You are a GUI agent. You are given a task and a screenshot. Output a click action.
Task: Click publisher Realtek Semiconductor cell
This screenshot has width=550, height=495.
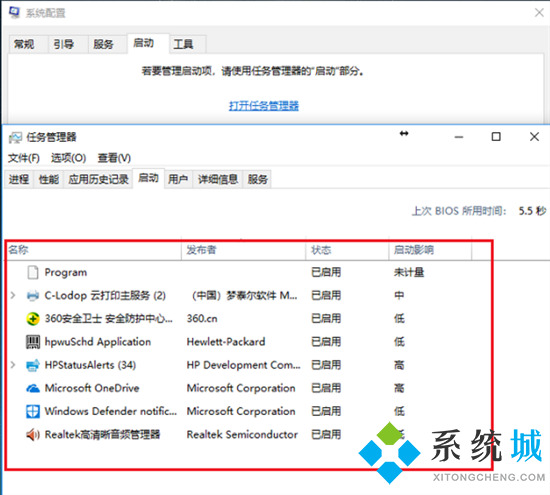[242, 434]
